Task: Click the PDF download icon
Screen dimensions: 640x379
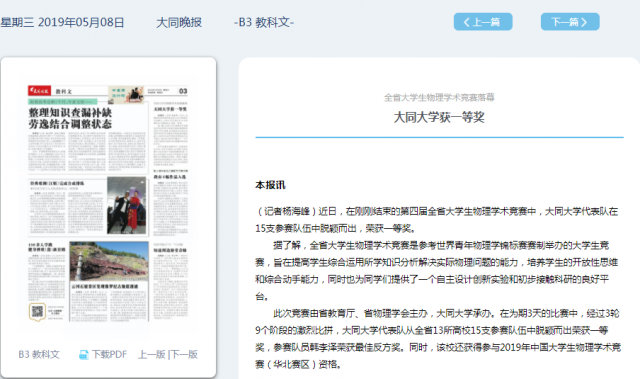Action: 83,355
